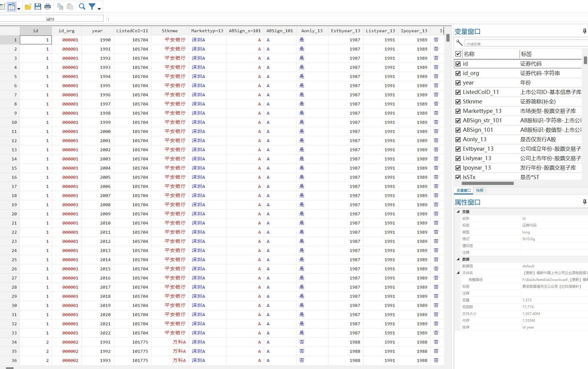Viewport: 588px width, 369px height.
Task: Click the save floppy disk icon
Action: pos(38,6)
